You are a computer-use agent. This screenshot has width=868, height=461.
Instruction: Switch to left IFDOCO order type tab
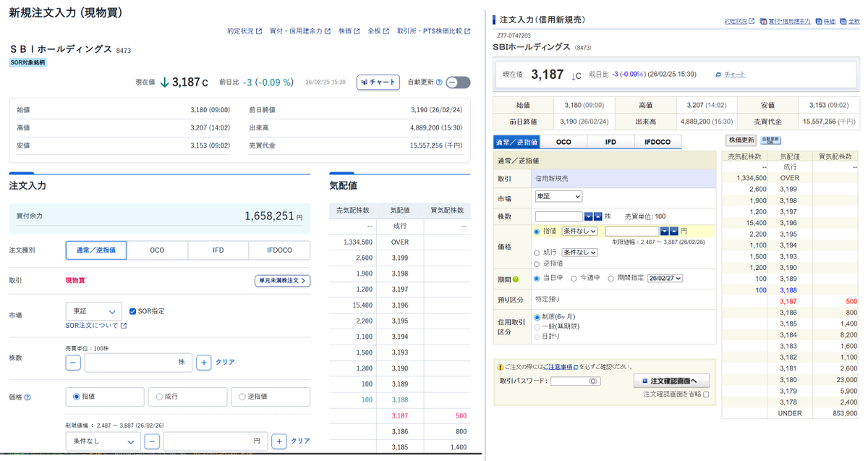point(279,250)
